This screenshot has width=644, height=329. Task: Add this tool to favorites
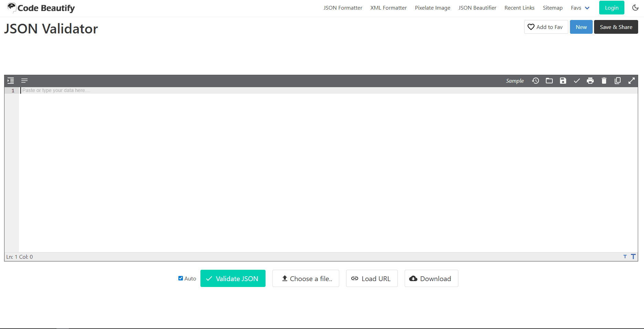(x=546, y=27)
